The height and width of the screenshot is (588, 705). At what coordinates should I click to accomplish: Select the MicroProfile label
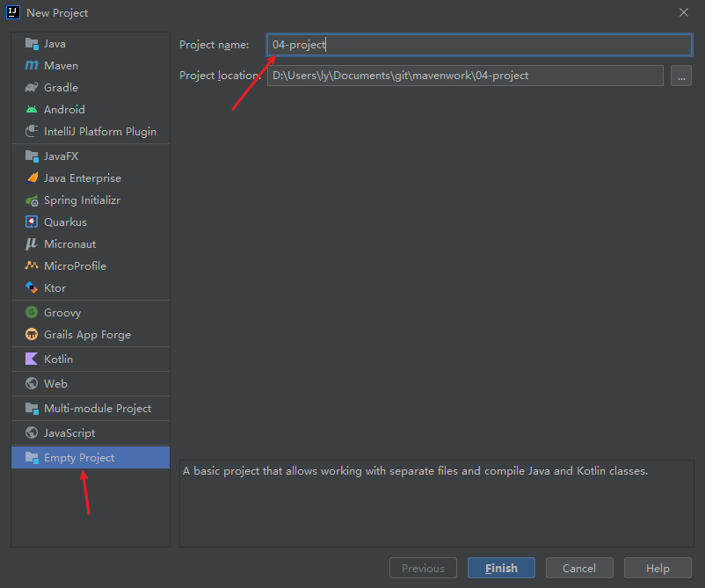pyautogui.click(x=75, y=266)
